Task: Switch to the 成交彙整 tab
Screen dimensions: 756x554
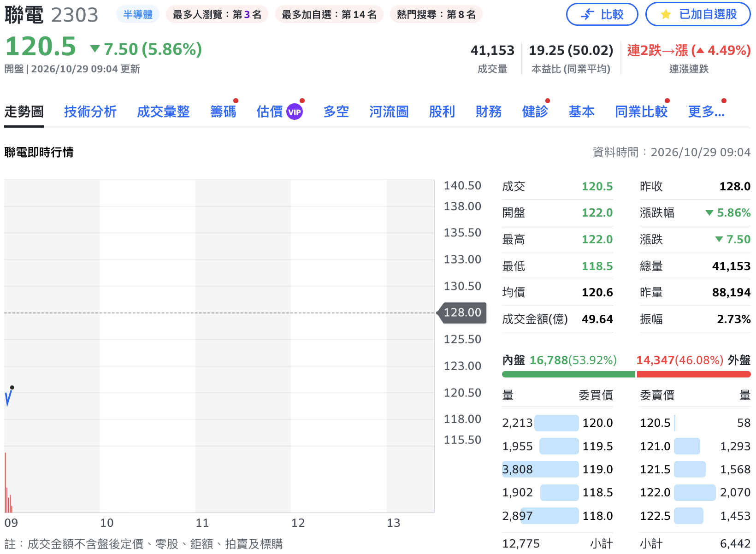Action: [x=163, y=112]
